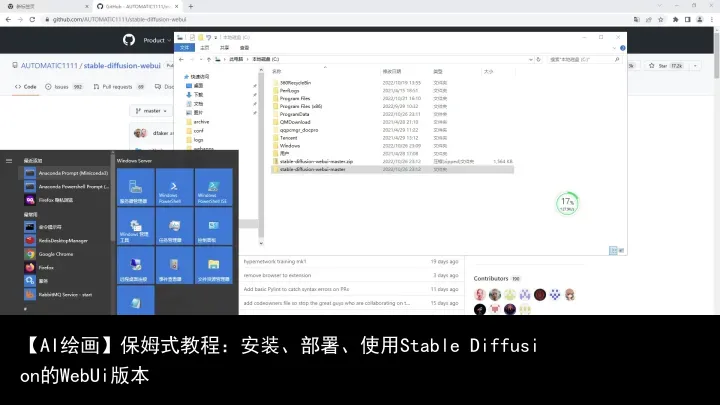The height and width of the screenshot is (405, 720).
Task: Open the Chrome profile avatar icon
Action: click(700, 19)
